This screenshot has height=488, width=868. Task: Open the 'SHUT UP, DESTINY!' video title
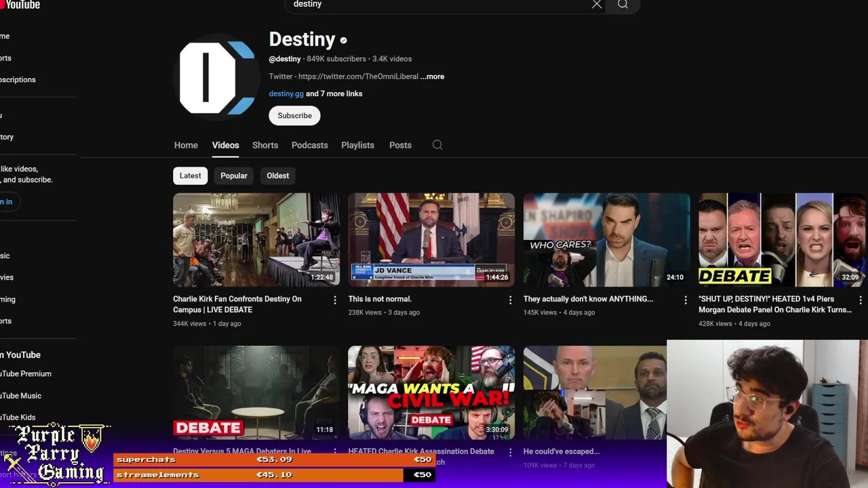point(775,304)
